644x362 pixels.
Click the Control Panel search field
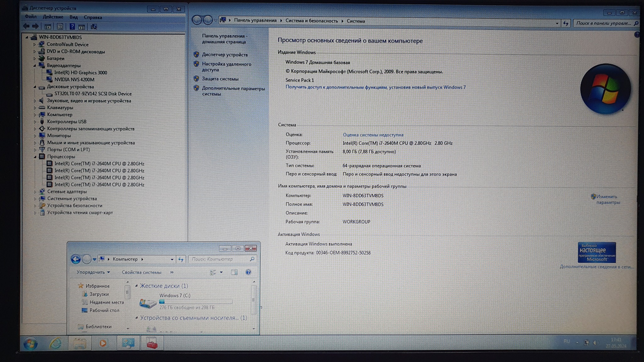[603, 23]
